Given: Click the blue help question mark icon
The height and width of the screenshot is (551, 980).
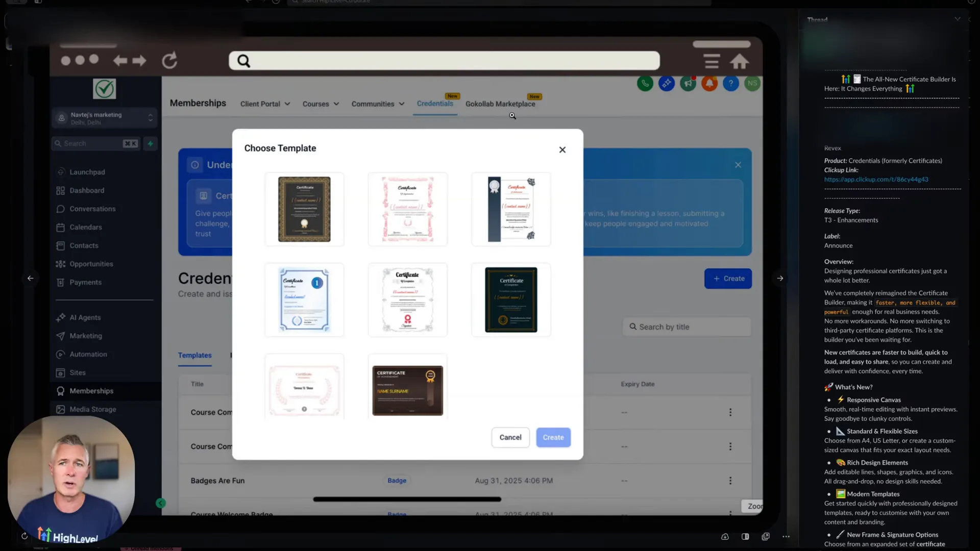Looking at the screenshot, I should [x=731, y=83].
